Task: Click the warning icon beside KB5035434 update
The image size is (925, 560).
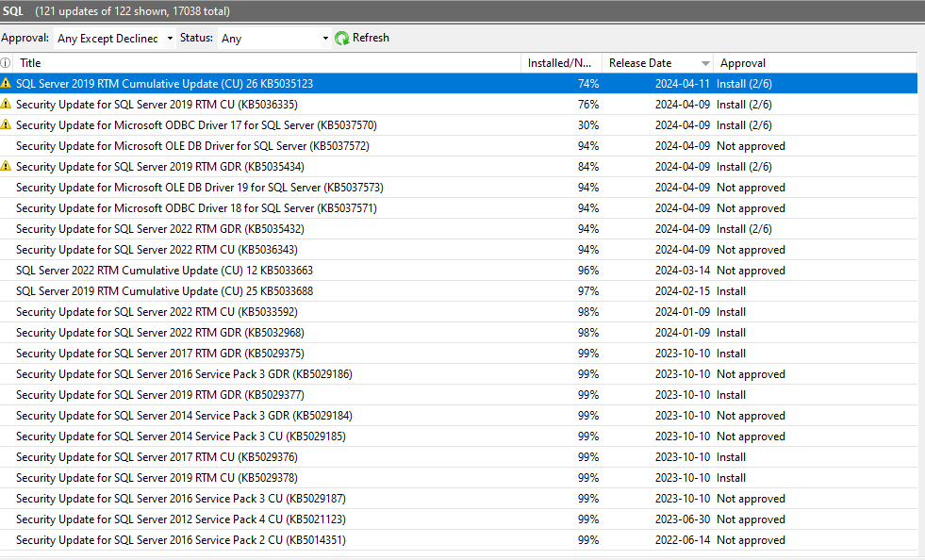Action: tap(6, 166)
